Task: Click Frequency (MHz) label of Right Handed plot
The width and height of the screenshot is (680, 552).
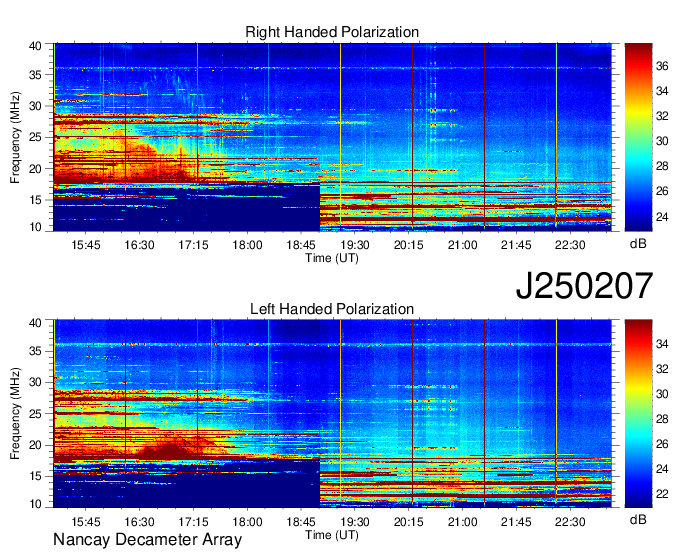Action: coord(15,137)
